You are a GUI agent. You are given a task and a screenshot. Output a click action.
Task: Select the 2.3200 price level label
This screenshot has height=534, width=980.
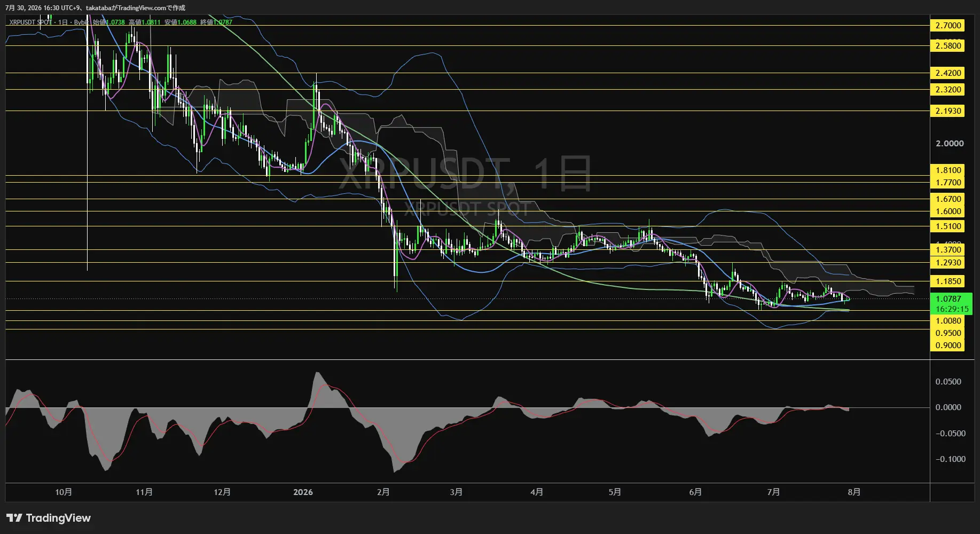[948, 89]
